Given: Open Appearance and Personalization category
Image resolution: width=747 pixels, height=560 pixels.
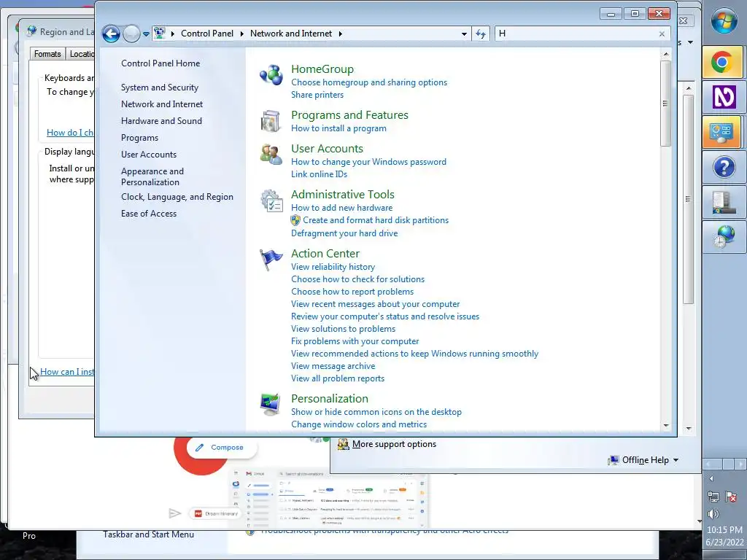Looking at the screenshot, I should pyautogui.click(x=152, y=176).
